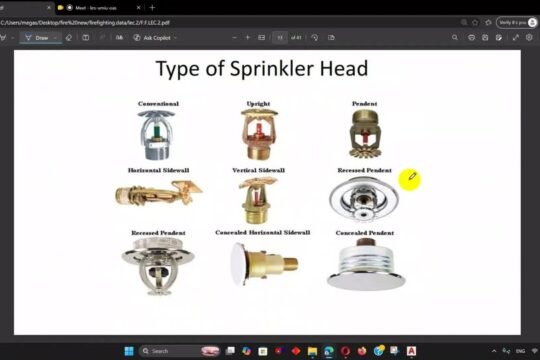Screen dimensions: 540x360
Task: Open PDF settings gear icon
Action: coord(529,38)
